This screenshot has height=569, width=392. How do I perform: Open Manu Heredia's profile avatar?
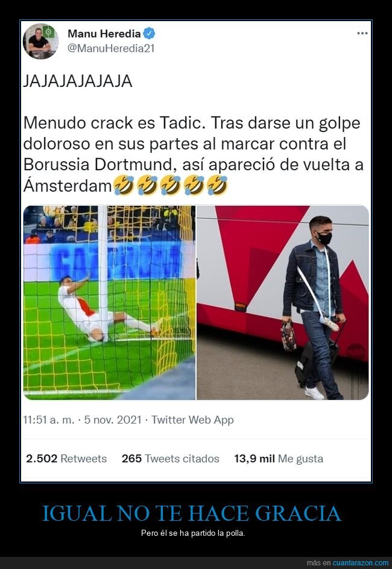pos(40,41)
